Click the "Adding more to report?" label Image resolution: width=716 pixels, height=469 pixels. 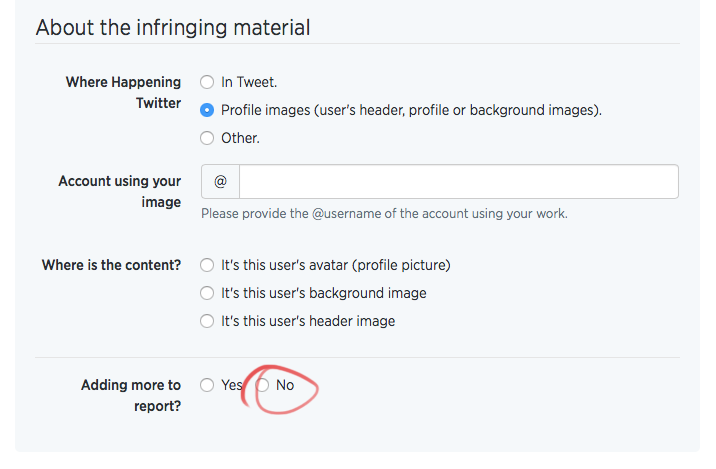coord(131,395)
